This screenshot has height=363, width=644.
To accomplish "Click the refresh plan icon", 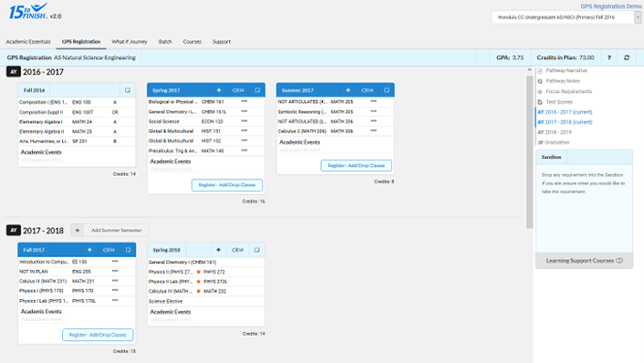I will (x=627, y=57).
